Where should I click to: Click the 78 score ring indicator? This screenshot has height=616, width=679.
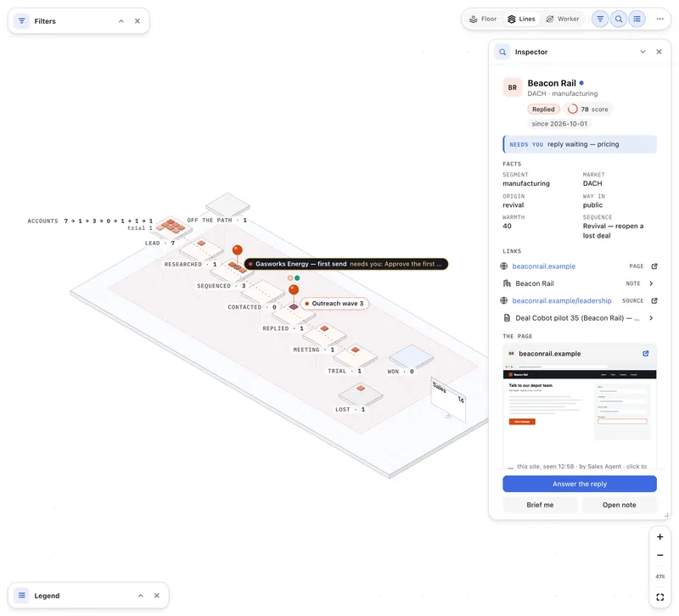tap(572, 109)
